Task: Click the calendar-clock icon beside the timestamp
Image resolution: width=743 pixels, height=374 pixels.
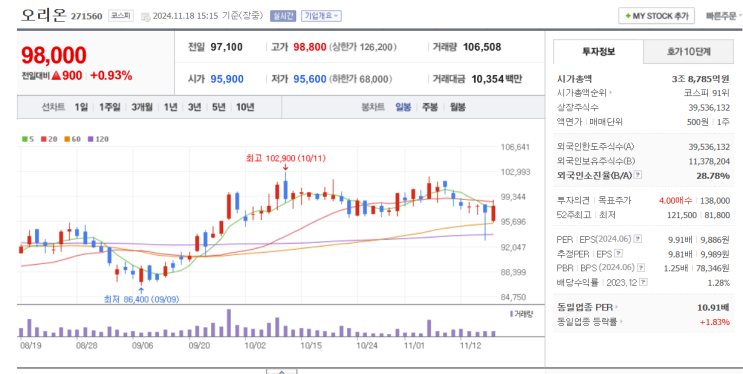Action: [x=145, y=16]
